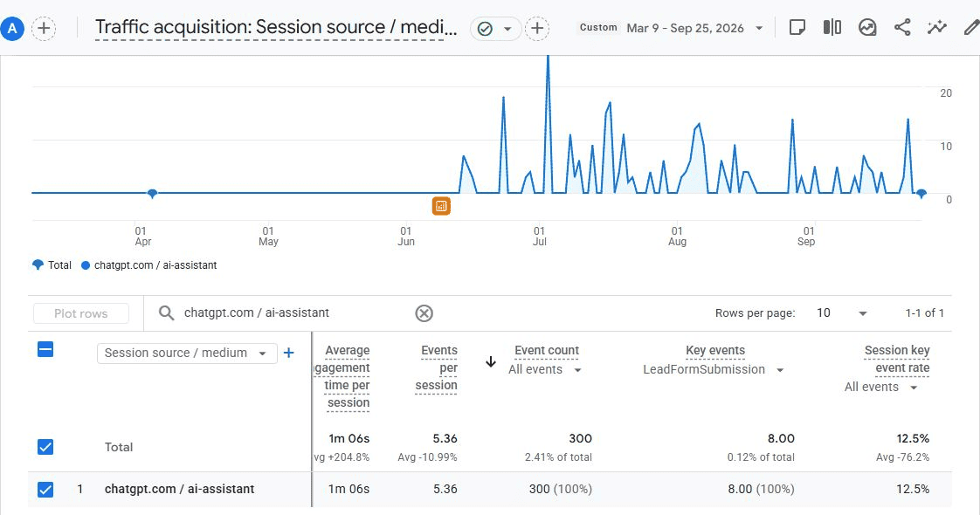
Task: Click the chatgpt.com / ai-assistant legend item
Action: [x=148, y=265]
